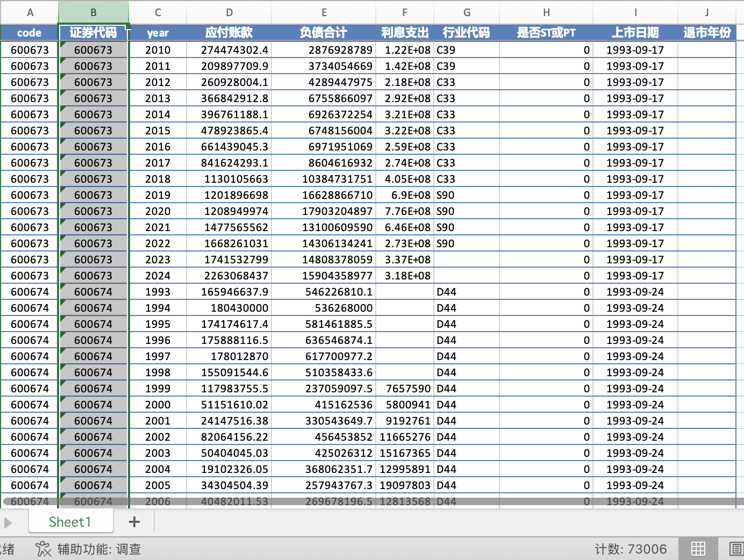Image resolution: width=744 pixels, height=560 pixels.
Task: Click the cell containing 274474302.4
Action: point(229,50)
